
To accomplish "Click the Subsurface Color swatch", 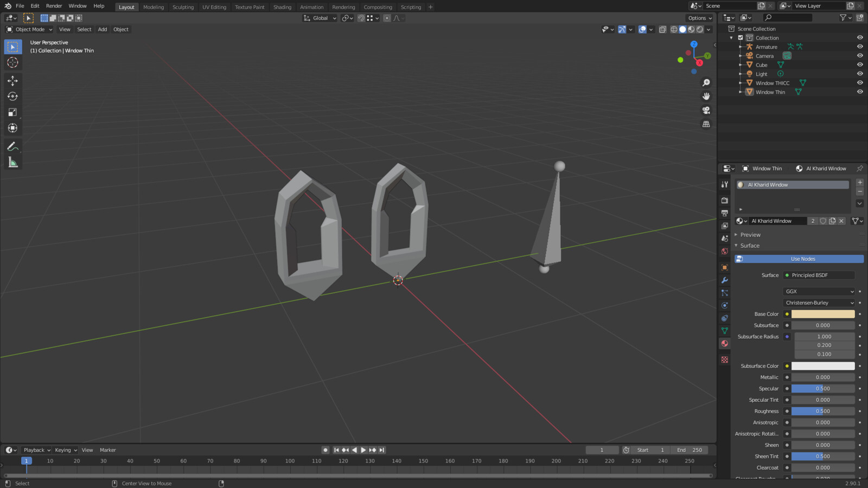I will click(823, 366).
